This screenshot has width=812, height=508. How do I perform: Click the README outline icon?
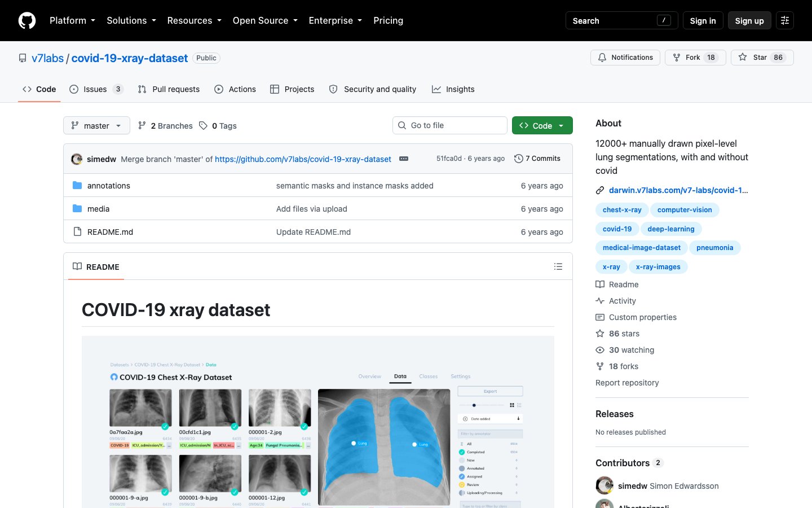point(558,266)
